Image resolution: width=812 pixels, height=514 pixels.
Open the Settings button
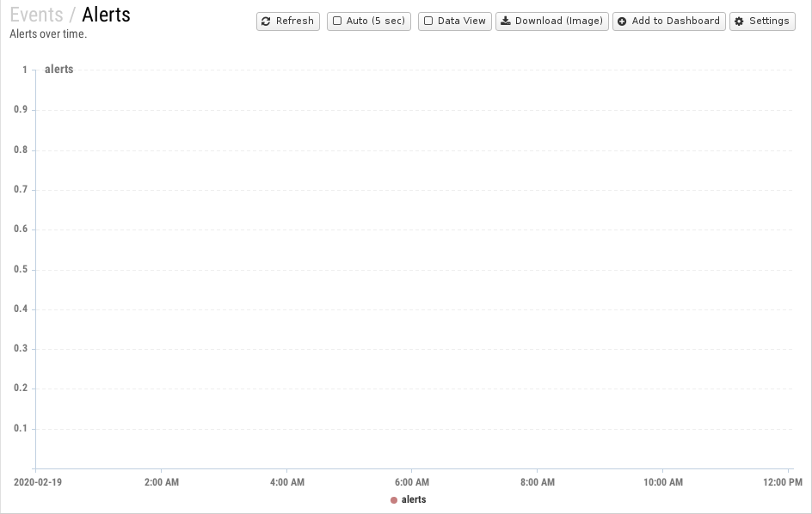pyautogui.click(x=762, y=21)
